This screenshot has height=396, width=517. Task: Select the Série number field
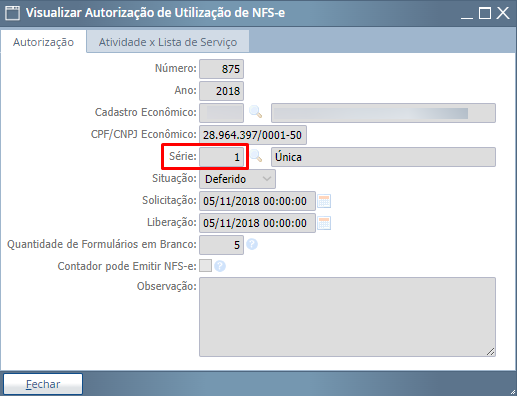click(221, 157)
